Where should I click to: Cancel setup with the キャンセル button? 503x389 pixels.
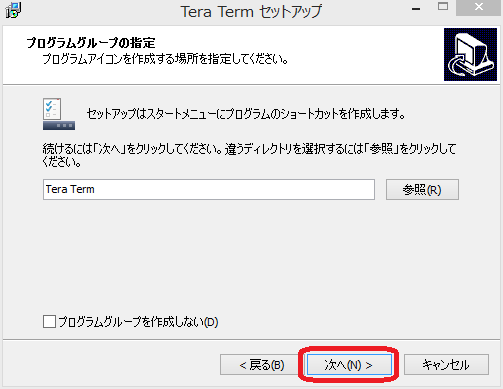(446, 365)
